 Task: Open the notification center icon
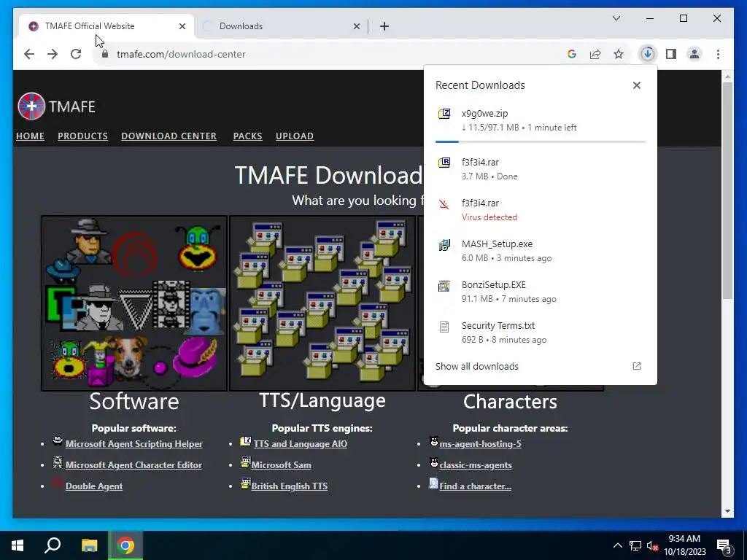(724, 547)
